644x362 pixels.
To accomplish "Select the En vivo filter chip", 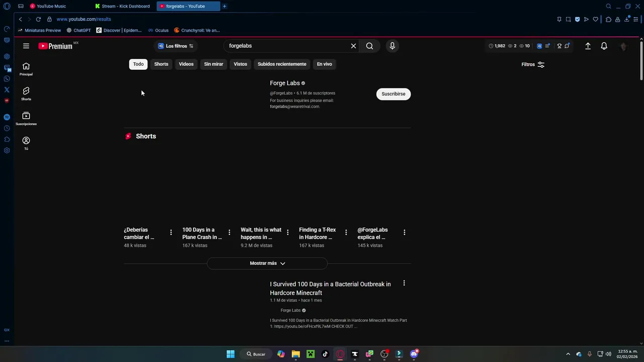I will (325, 64).
